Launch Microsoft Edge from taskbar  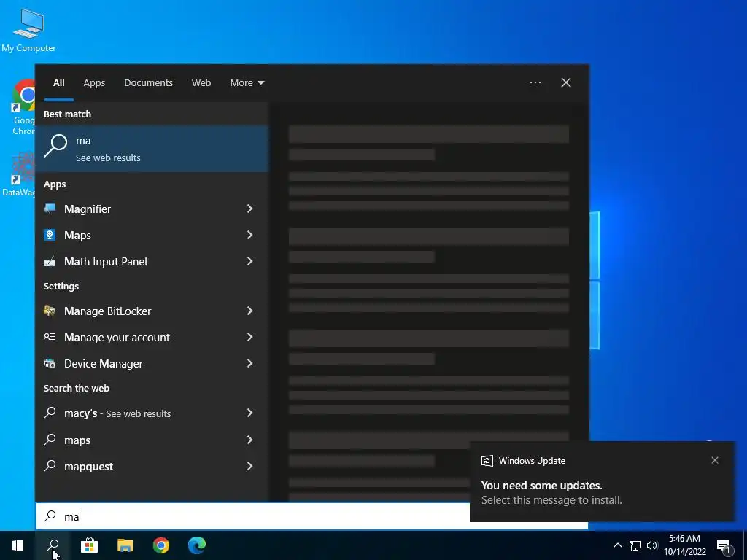(197, 545)
